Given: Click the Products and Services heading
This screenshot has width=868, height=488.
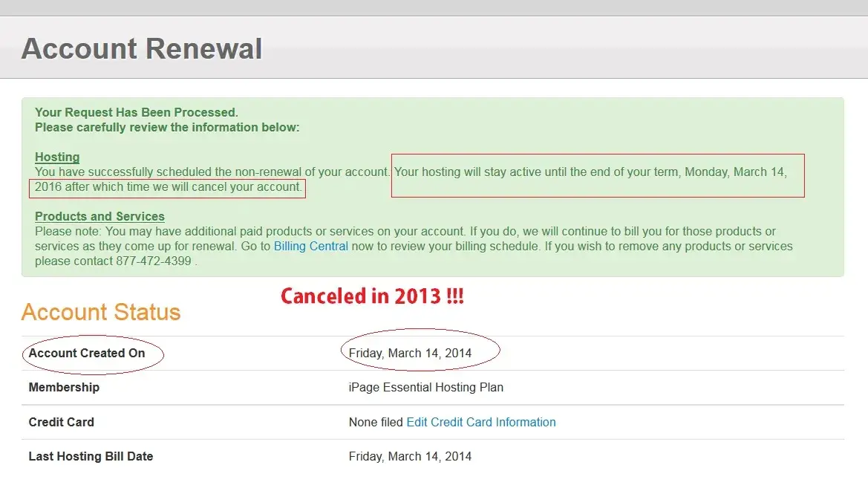Looking at the screenshot, I should point(99,216).
